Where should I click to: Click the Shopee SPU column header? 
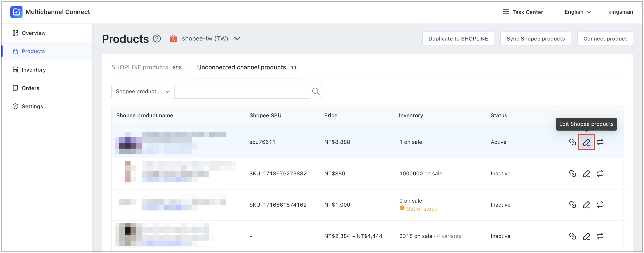coord(265,115)
